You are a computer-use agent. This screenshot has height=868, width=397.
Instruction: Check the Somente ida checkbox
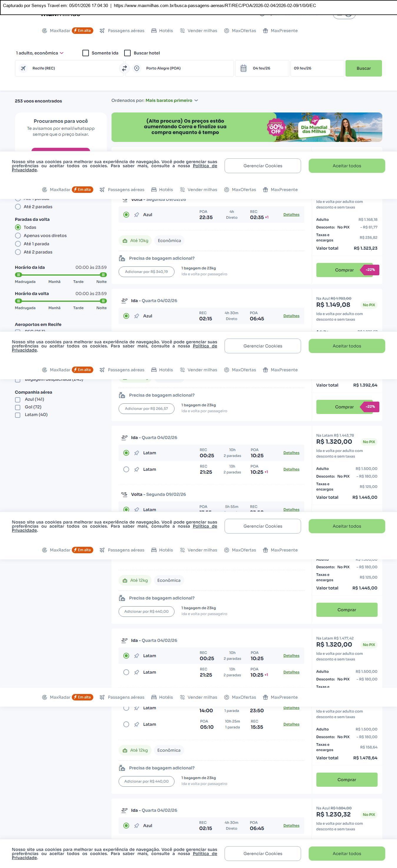(x=86, y=53)
